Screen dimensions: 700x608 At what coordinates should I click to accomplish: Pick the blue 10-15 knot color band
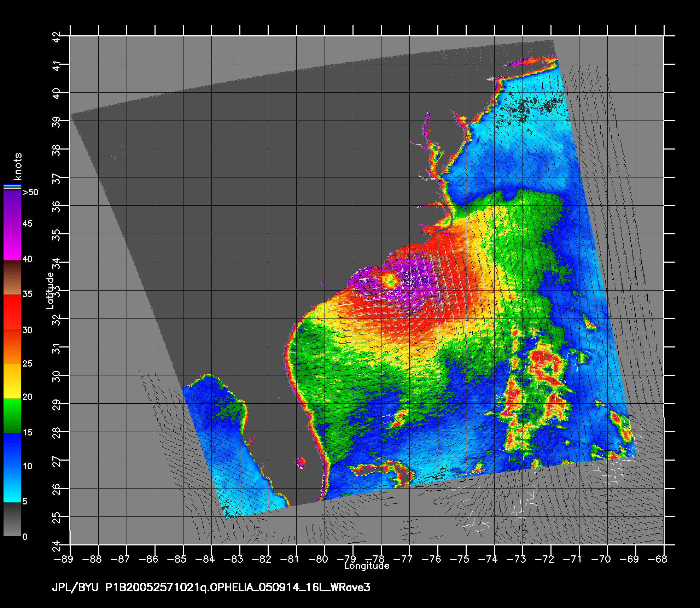12,450
